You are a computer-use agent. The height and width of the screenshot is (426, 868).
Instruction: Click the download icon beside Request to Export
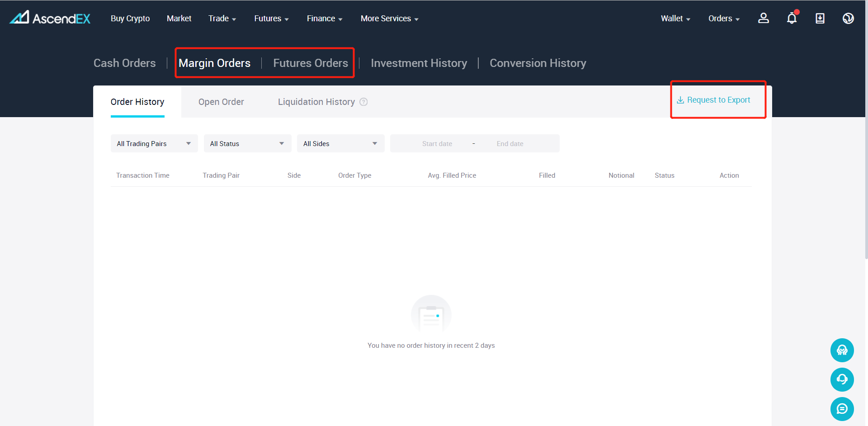[680, 100]
